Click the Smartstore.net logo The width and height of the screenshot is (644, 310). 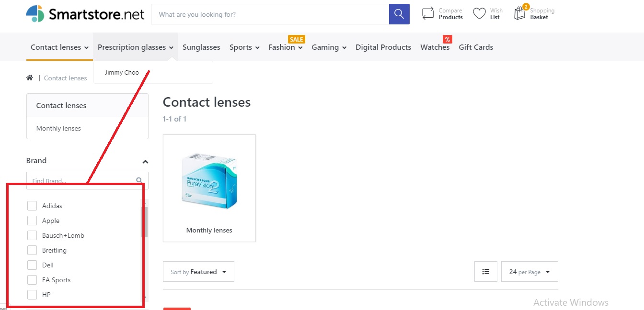pyautogui.click(x=85, y=13)
